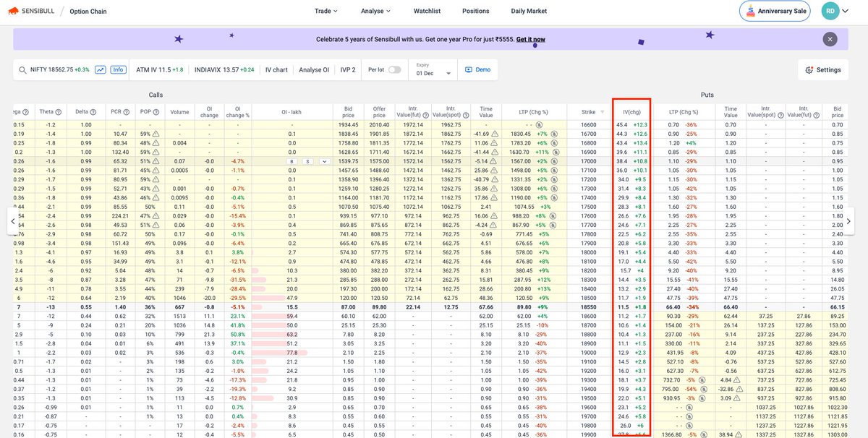Go to the Watchlist page
The width and height of the screenshot is (868, 438).
(427, 11)
